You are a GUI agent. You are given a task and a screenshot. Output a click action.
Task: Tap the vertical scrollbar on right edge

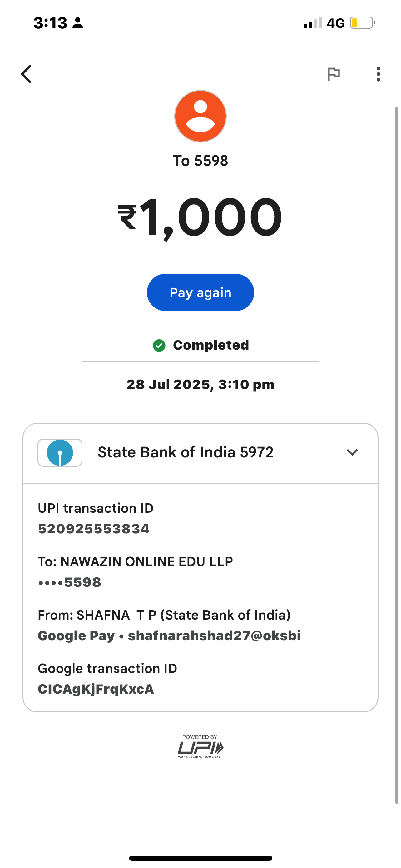tap(397, 455)
